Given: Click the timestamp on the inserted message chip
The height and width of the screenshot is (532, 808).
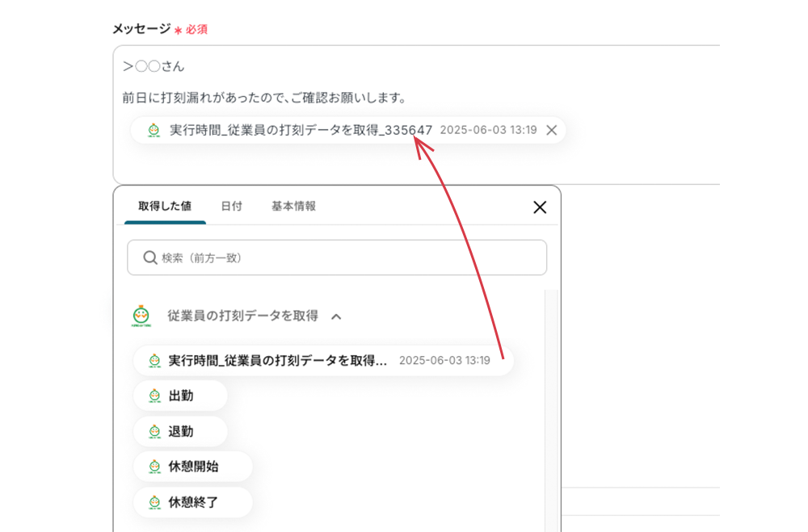Looking at the screenshot, I should coord(488,130).
